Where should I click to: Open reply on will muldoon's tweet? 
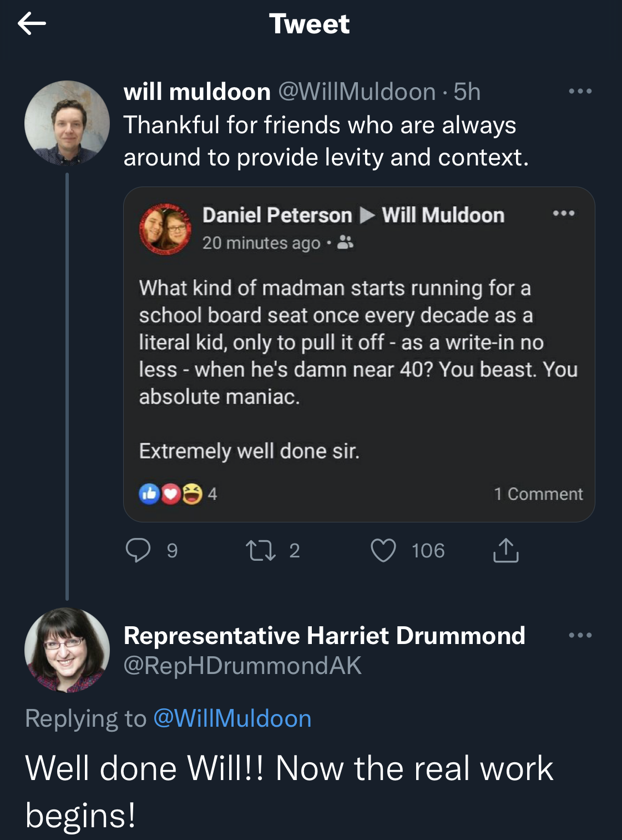tap(138, 550)
